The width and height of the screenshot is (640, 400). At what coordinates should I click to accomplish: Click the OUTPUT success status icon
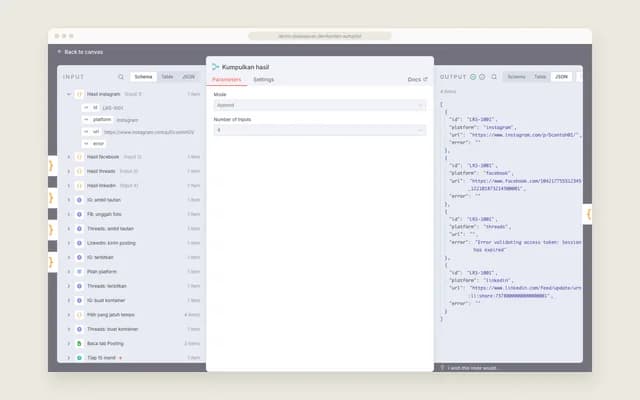click(473, 77)
